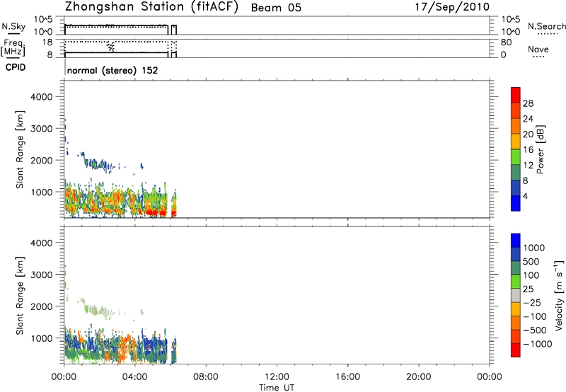Click the 'N.Search' legend label

546,26
